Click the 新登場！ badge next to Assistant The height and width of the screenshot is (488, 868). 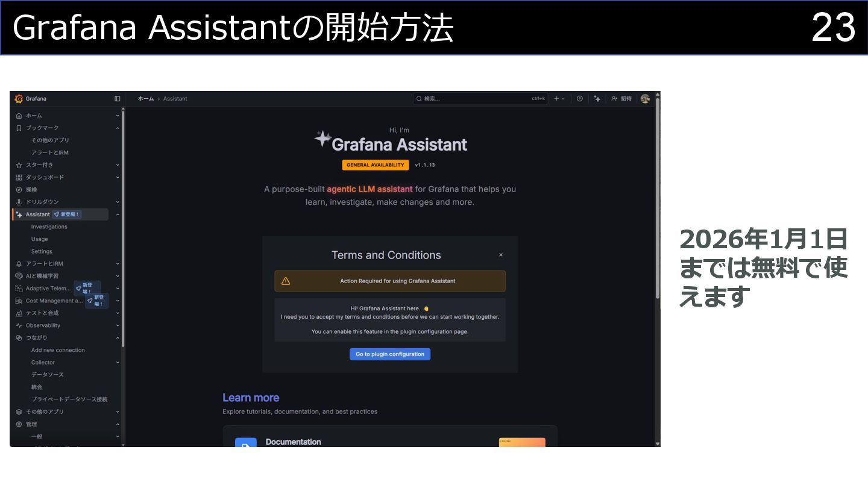(x=66, y=214)
